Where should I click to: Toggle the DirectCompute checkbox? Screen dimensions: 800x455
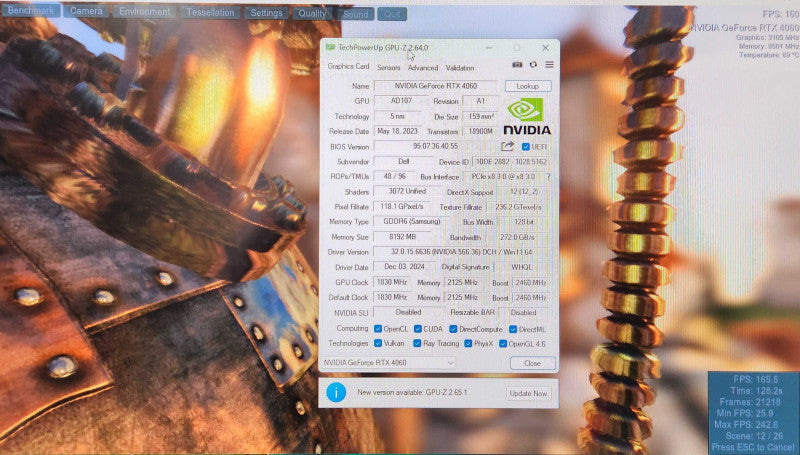pyautogui.click(x=453, y=329)
